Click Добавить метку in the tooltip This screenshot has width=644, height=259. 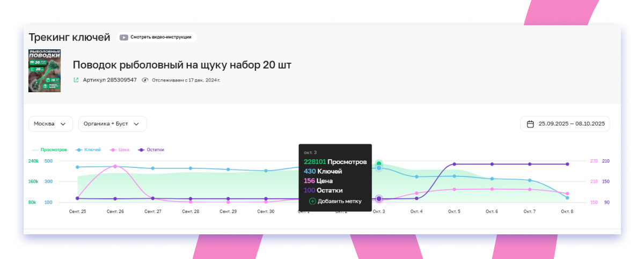tap(339, 201)
